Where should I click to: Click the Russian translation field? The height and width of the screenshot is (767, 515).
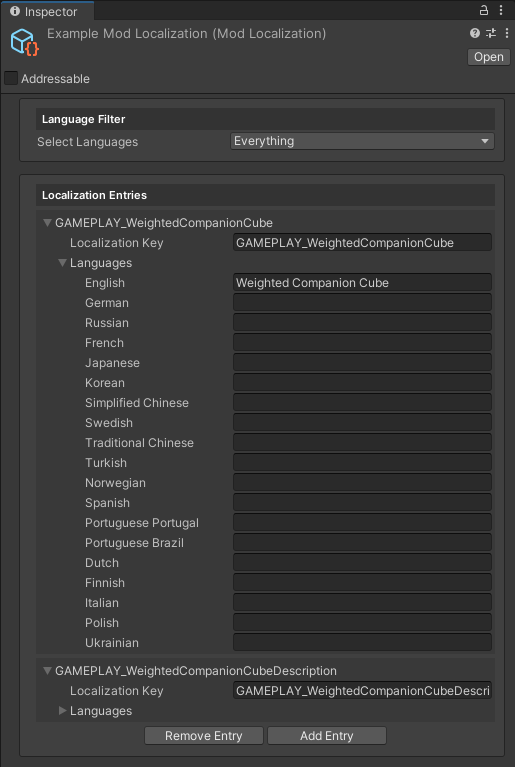coord(362,323)
